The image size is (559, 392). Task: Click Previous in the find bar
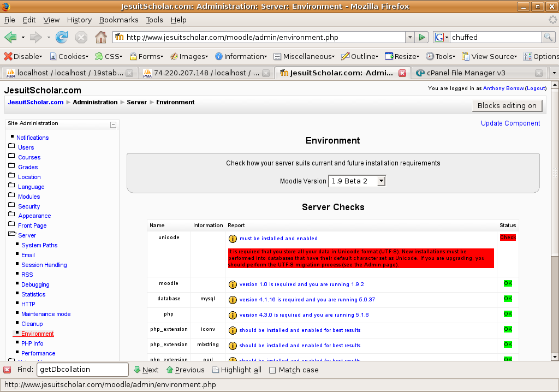tap(186, 370)
